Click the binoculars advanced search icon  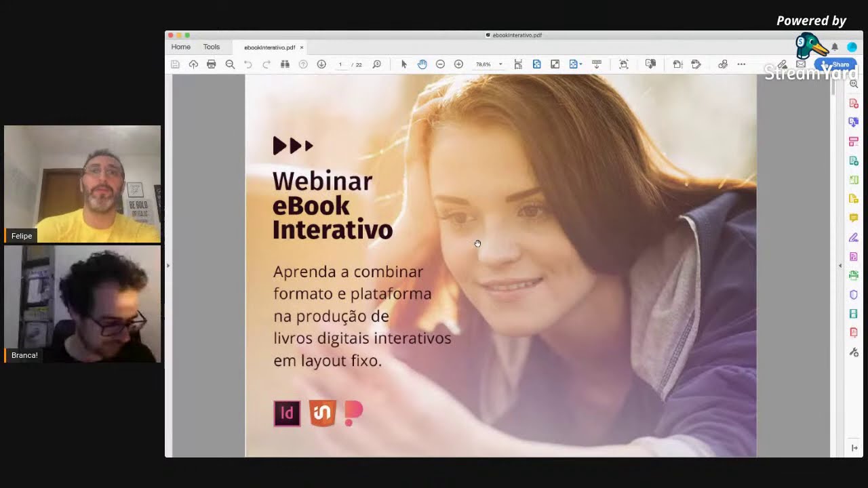pos(285,64)
